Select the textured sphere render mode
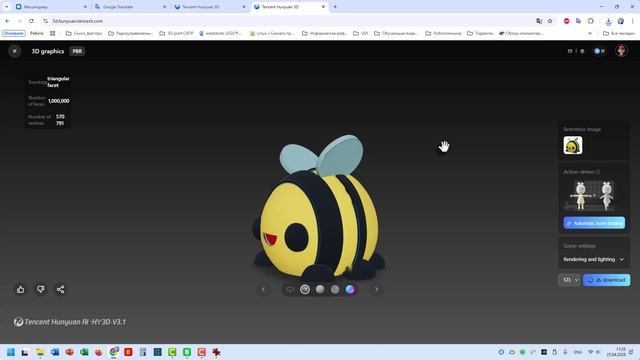The height and width of the screenshot is (360, 640). [x=305, y=289]
